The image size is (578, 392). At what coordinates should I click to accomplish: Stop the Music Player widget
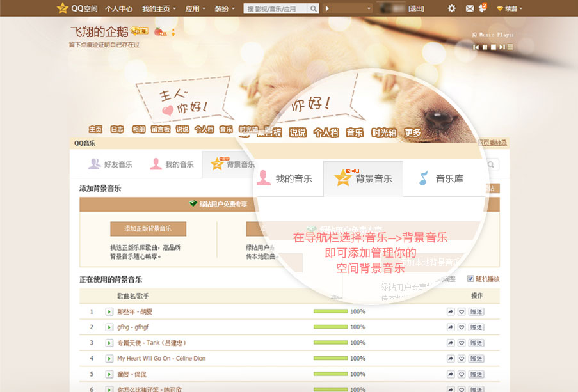(x=494, y=47)
